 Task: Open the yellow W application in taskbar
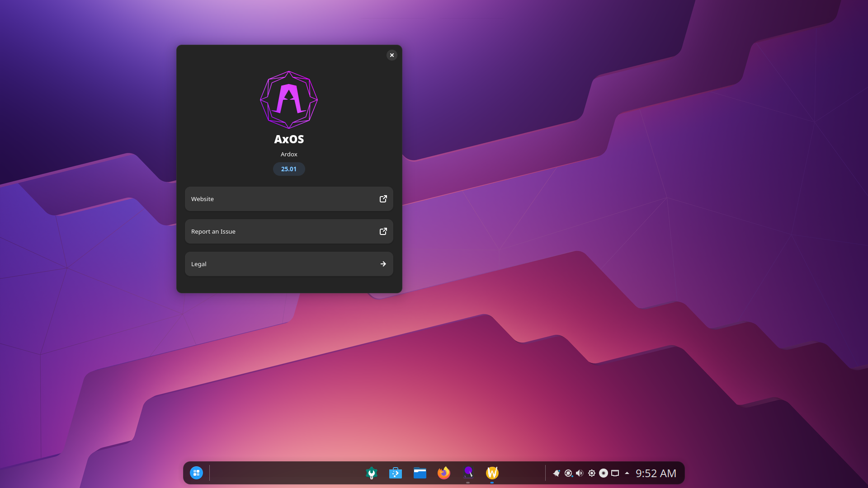point(492,473)
